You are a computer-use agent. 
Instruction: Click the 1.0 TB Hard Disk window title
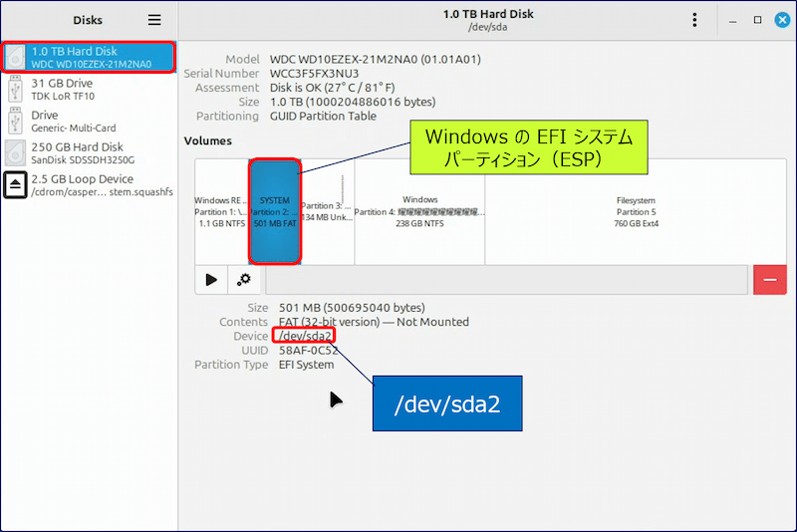coord(488,14)
